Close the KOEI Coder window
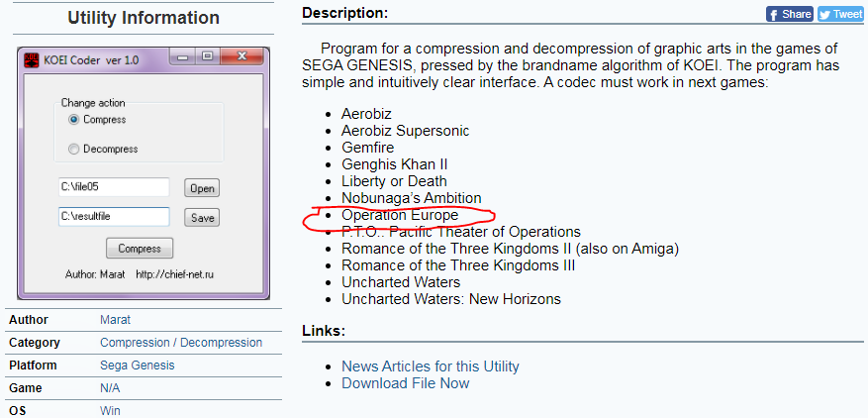Viewport: 868px width, 418px height. 241,57
